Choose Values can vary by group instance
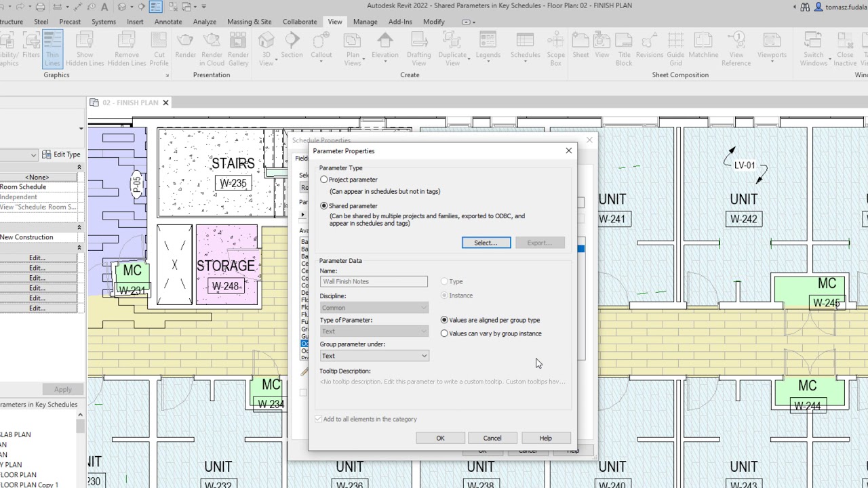 445,333
